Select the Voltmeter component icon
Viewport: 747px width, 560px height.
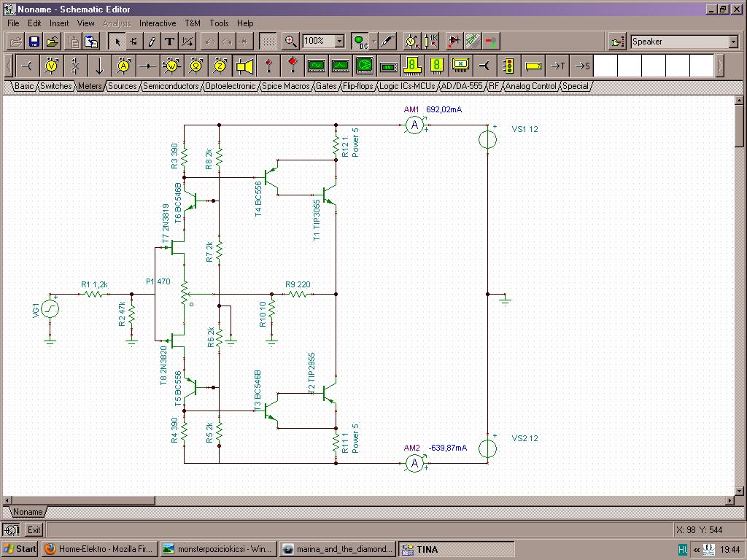pos(51,66)
